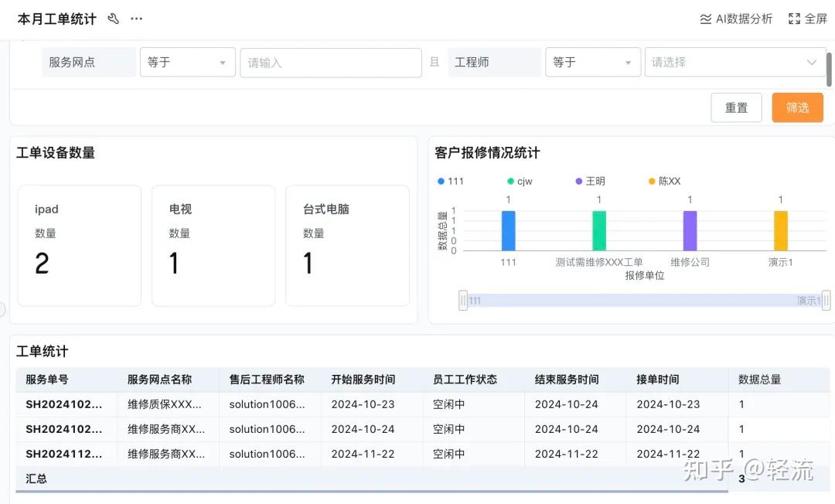The image size is (835, 504).
Task: Open the three-dot more options menu
Action: click(x=136, y=19)
